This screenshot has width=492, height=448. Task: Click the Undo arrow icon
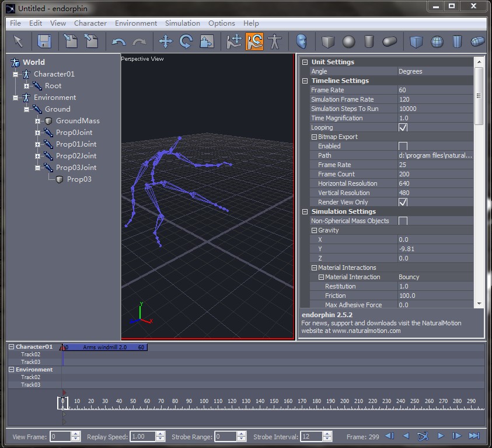[118, 41]
